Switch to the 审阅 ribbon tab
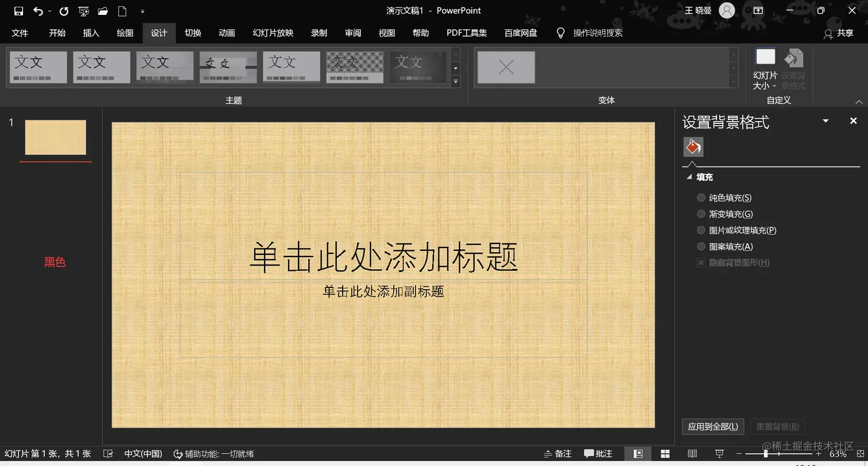 pos(352,33)
